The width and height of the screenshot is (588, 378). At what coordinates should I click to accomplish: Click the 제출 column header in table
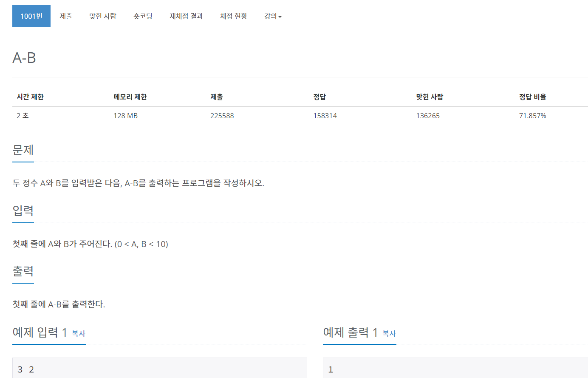coord(217,97)
